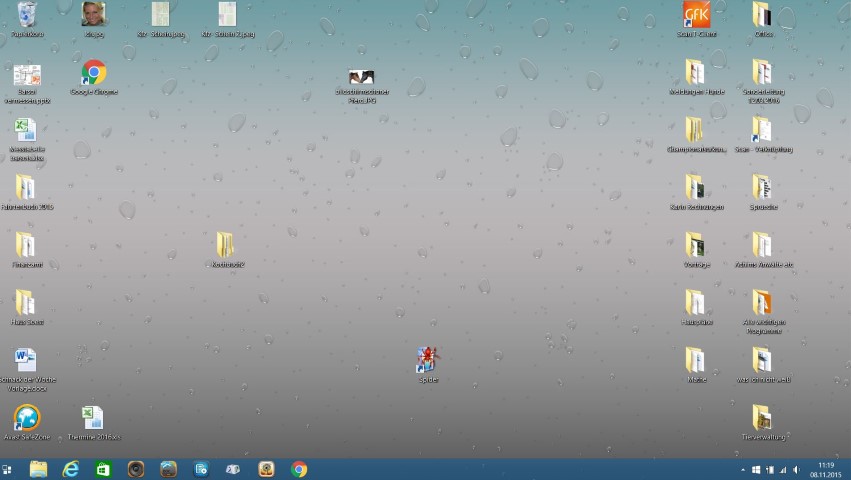
Task: Select the Schnack der Woche Word document
Action: [26, 361]
